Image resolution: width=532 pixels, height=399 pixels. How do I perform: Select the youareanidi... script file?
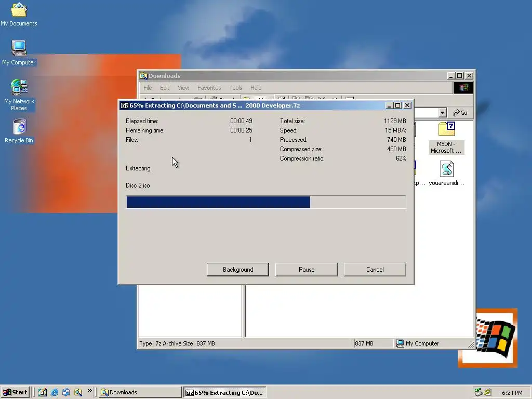[x=446, y=174]
